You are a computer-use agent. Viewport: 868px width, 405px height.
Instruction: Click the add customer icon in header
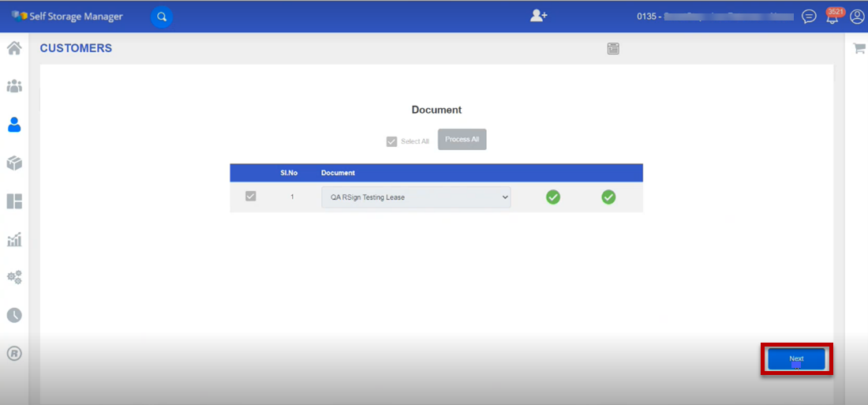click(x=538, y=16)
